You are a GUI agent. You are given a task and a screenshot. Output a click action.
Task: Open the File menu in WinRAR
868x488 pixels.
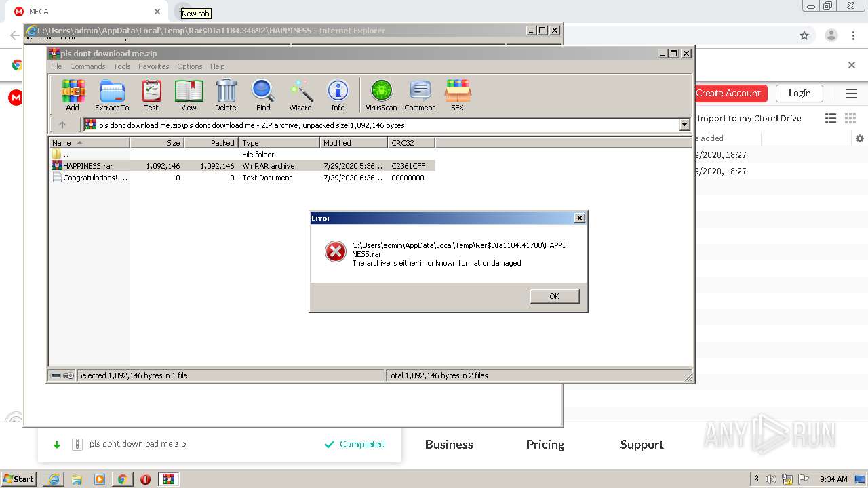pyautogui.click(x=56, y=66)
